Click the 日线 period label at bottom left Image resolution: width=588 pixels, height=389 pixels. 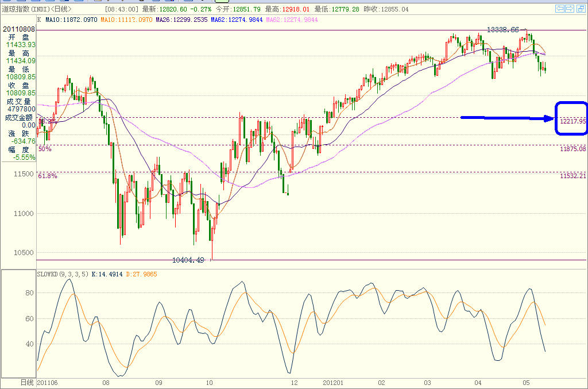tap(26, 383)
